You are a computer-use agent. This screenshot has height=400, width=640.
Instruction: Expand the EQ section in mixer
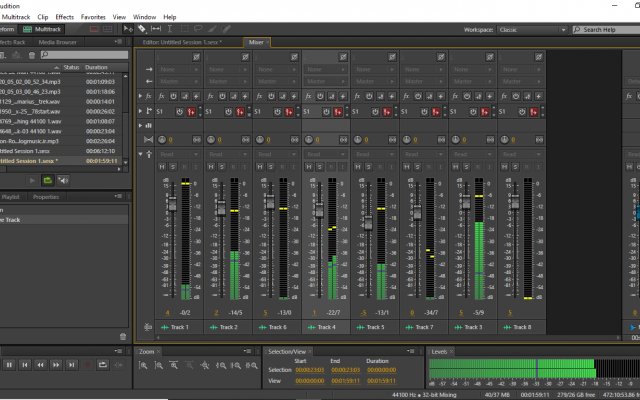[140, 125]
